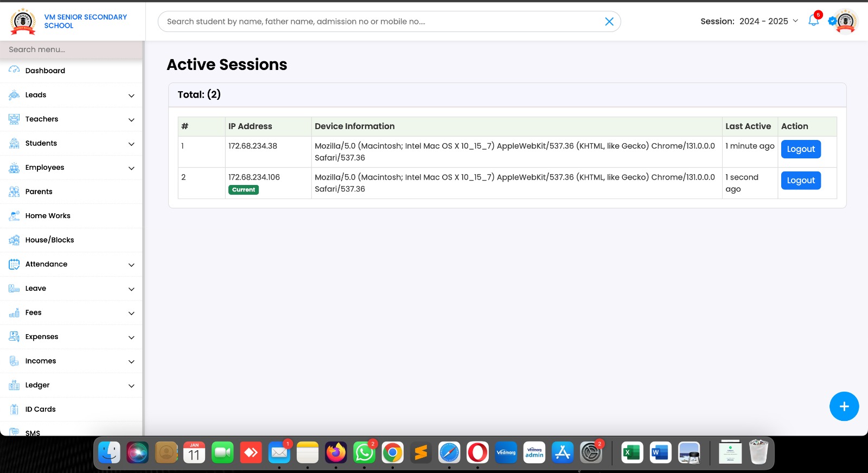Image resolution: width=868 pixels, height=473 pixels.
Task: Open Opera browser from the dock
Action: tap(477, 452)
